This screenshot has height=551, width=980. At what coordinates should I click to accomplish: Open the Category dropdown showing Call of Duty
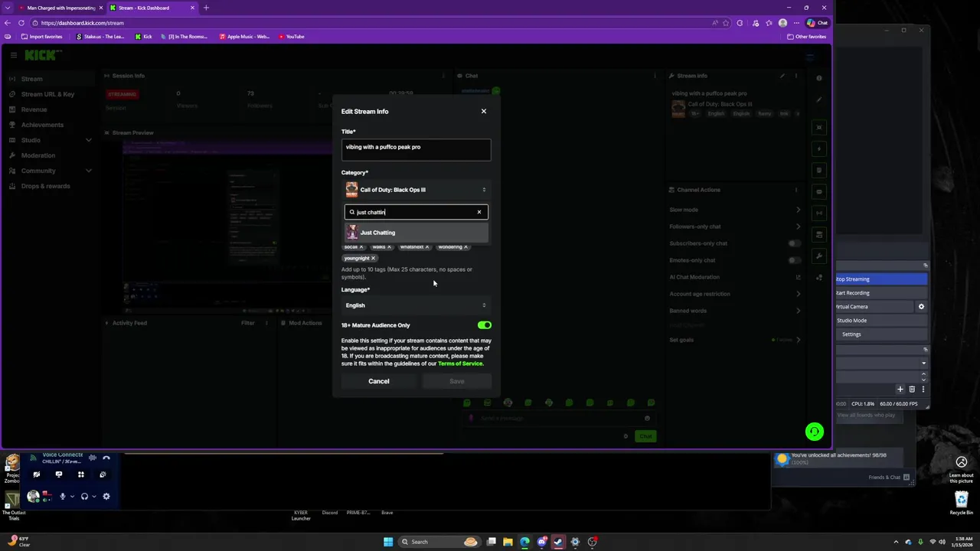click(416, 190)
